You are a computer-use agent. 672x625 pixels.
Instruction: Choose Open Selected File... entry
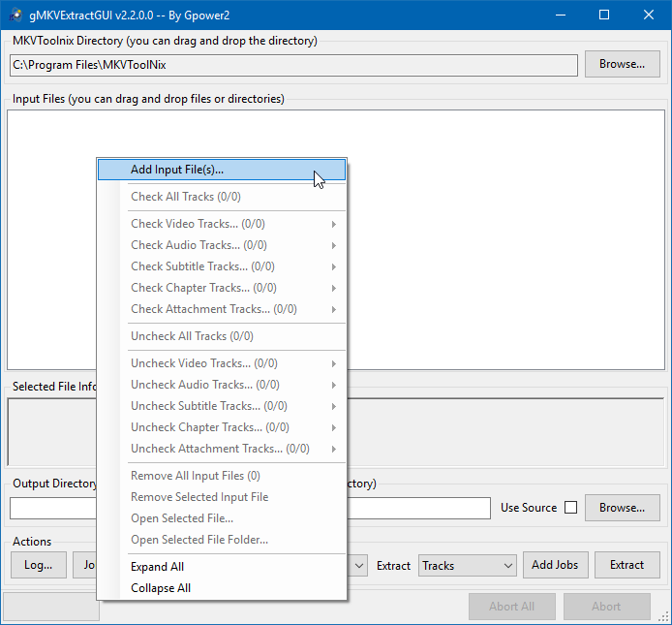coord(222,518)
